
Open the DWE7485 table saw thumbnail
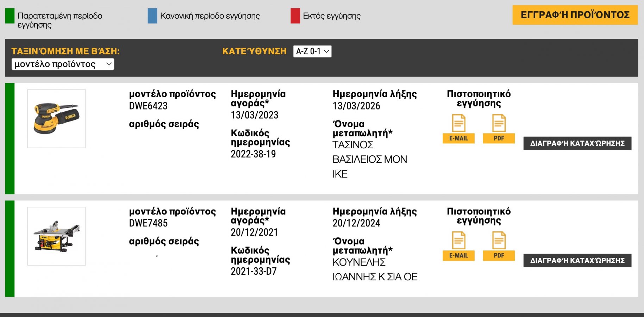(57, 236)
